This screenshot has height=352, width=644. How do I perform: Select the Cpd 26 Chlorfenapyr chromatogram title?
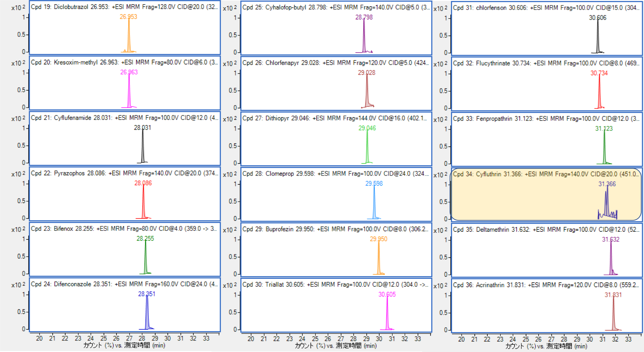pyautogui.click(x=336, y=63)
